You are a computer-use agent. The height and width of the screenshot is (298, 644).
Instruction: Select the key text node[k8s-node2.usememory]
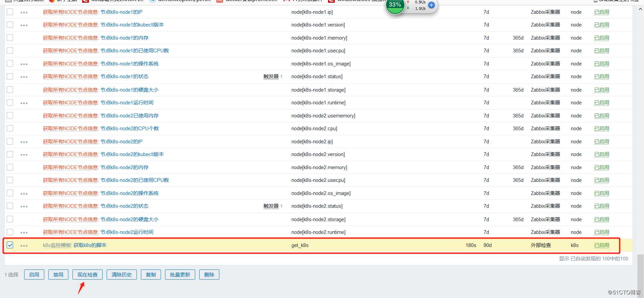point(323,116)
